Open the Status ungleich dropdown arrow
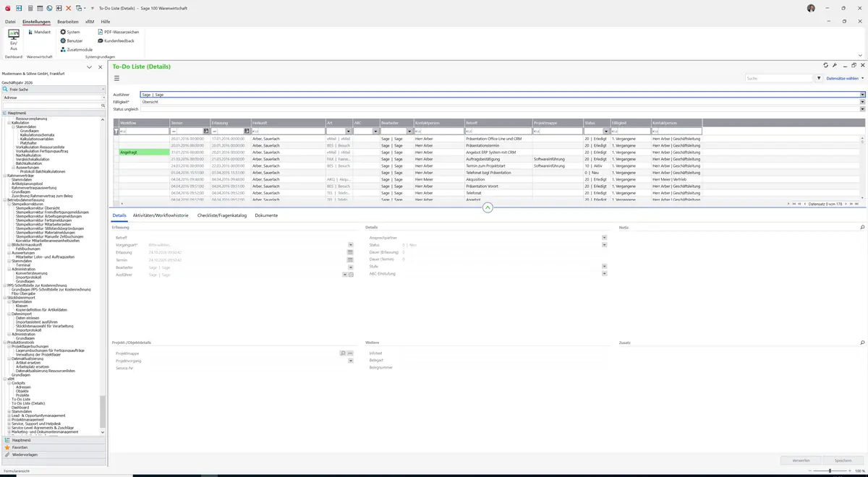868x477 pixels. [x=862, y=109]
